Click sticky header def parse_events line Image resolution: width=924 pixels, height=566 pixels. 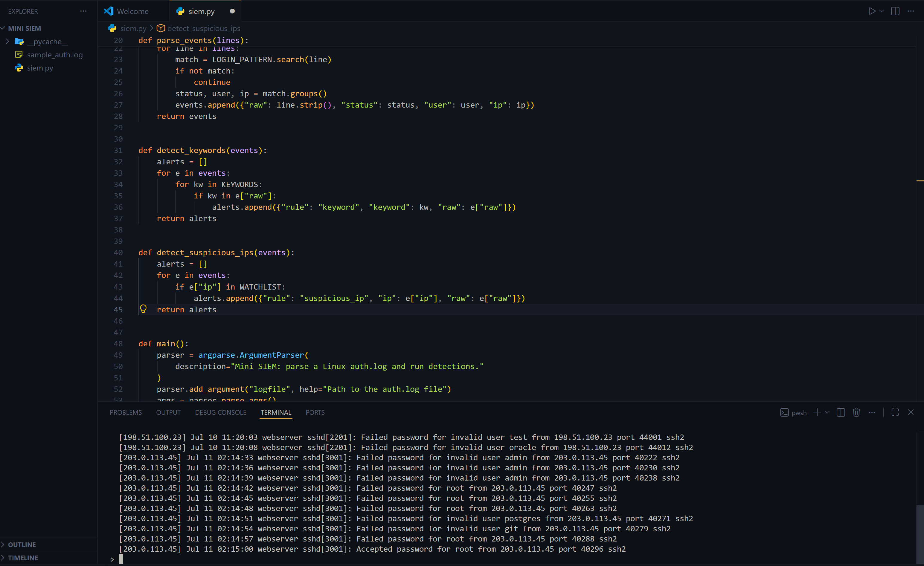193,40
